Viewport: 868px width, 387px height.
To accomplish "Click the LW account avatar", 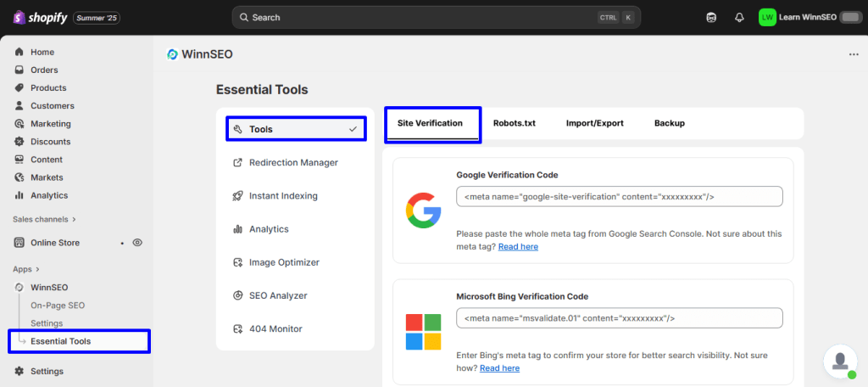I will [767, 17].
